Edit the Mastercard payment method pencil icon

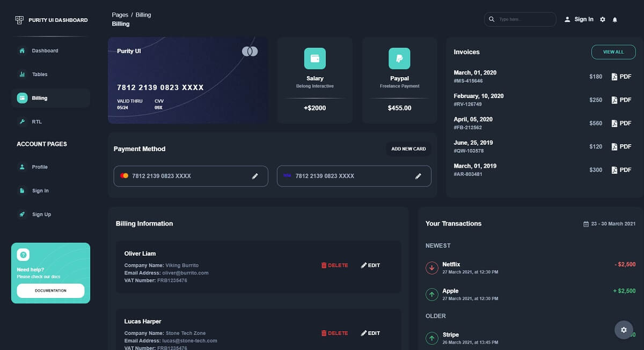tap(255, 176)
